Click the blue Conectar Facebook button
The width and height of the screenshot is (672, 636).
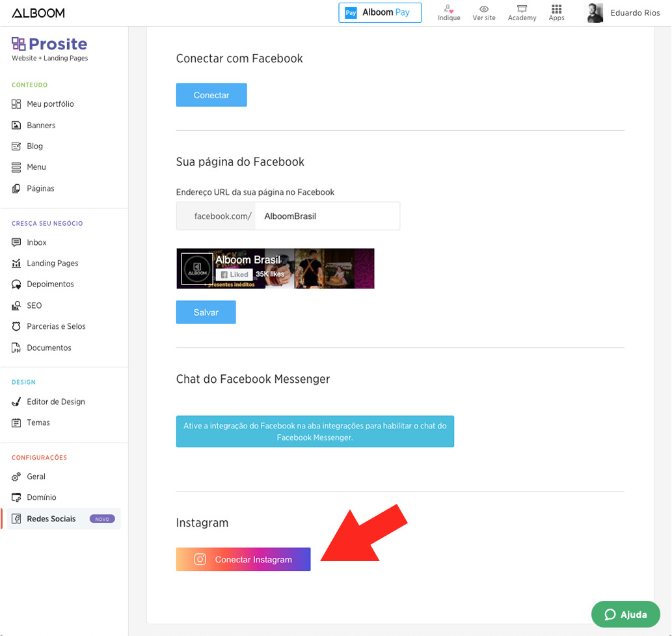pos(211,95)
